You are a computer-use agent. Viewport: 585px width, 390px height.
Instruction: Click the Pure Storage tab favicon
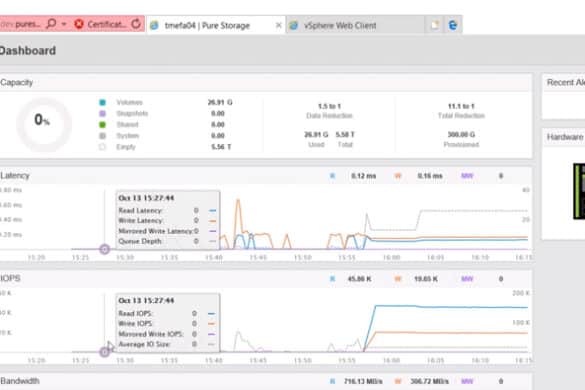pos(154,25)
